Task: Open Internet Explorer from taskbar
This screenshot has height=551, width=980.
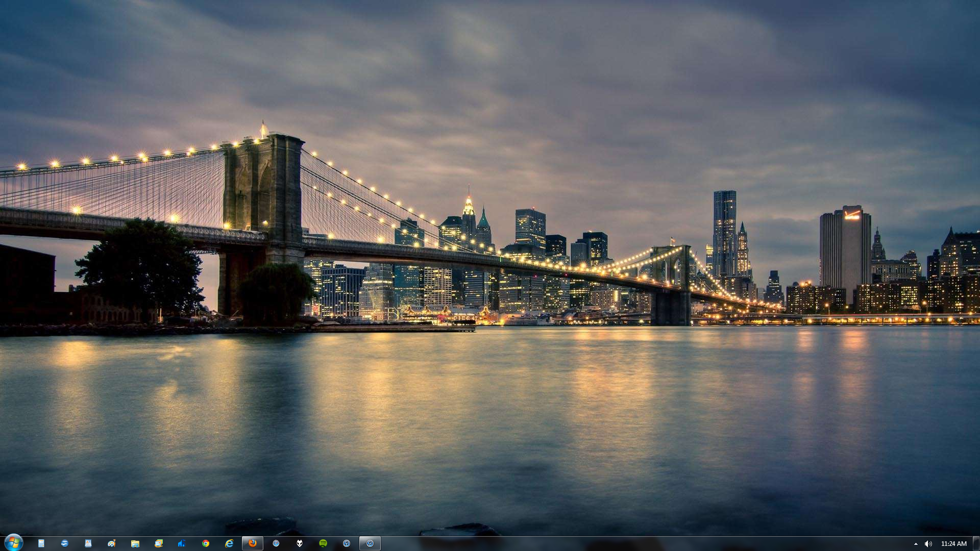Action: pyautogui.click(x=229, y=543)
